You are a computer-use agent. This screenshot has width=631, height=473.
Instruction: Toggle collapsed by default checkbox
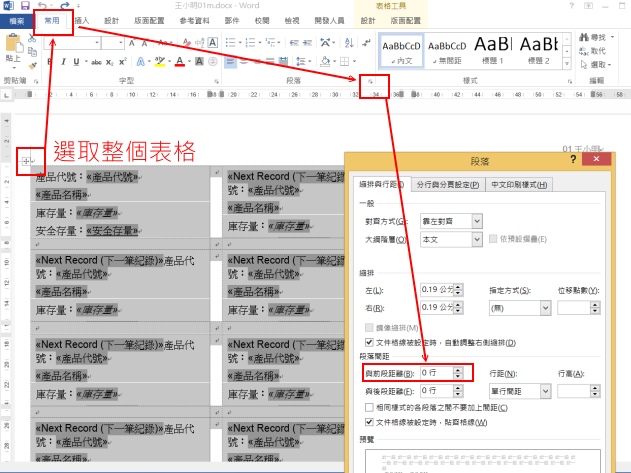pos(493,239)
